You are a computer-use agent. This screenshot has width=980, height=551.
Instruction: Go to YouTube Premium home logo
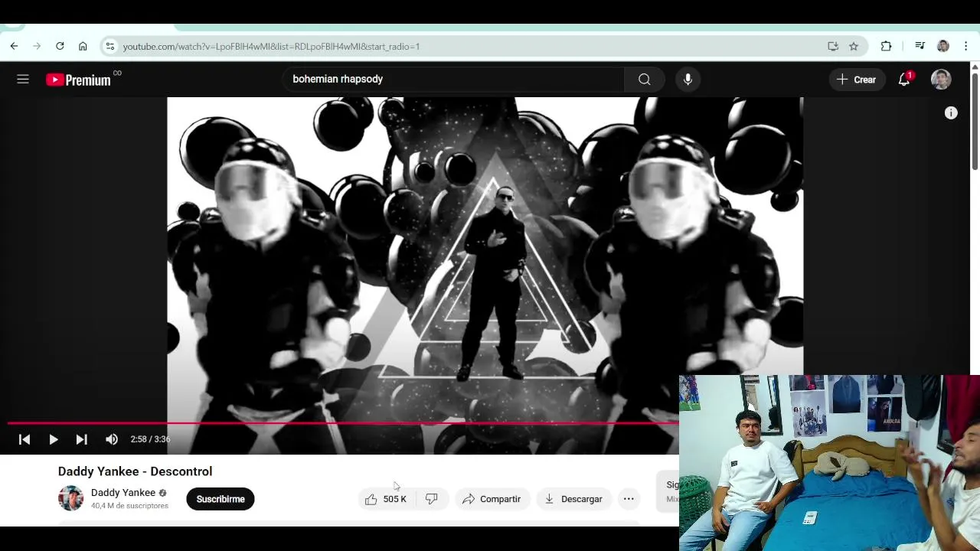[78, 80]
